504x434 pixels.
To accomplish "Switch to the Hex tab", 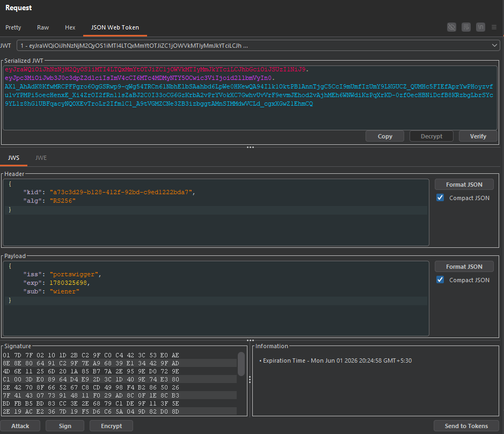I will pyautogui.click(x=70, y=27).
